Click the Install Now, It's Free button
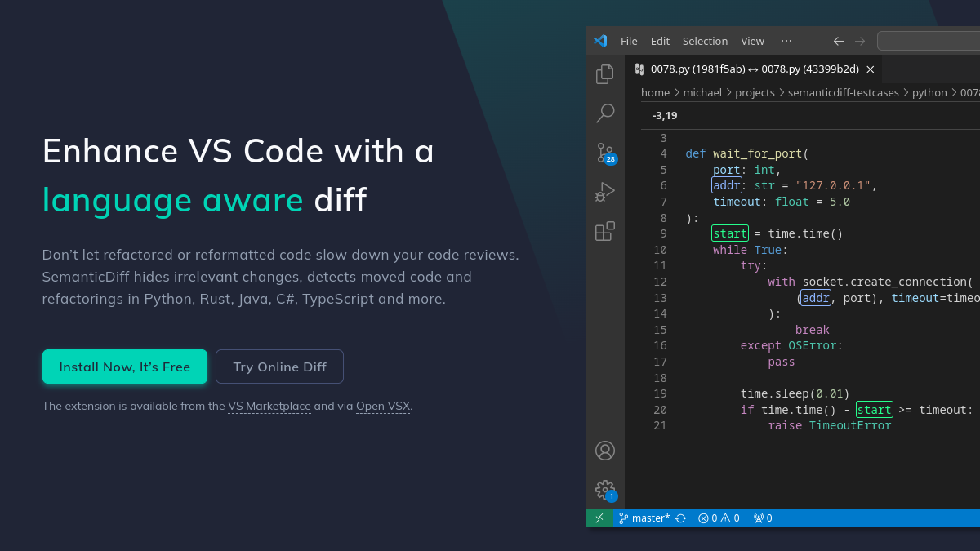This screenshot has width=980, height=551. click(x=125, y=367)
